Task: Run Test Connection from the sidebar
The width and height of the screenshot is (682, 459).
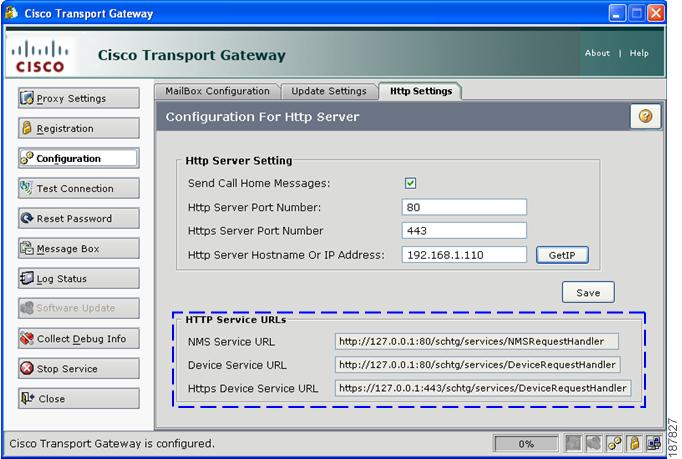Action: [x=79, y=188]
